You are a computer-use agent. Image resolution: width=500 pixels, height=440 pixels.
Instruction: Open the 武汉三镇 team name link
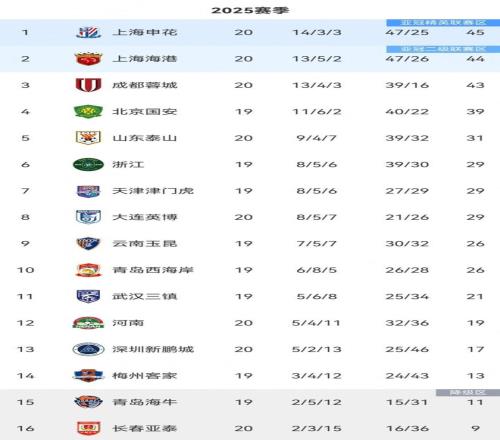(144, 296)
